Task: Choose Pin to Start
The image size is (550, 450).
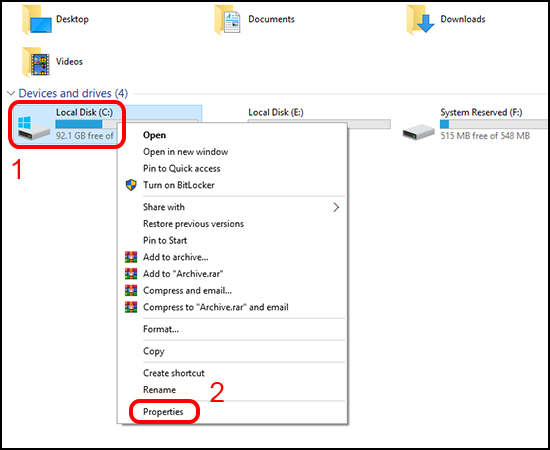Action: click(x=165, y=240)
